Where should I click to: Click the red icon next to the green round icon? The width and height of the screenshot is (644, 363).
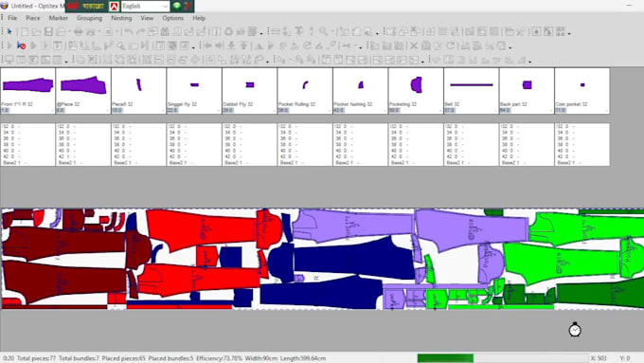[x=188, y=6]
